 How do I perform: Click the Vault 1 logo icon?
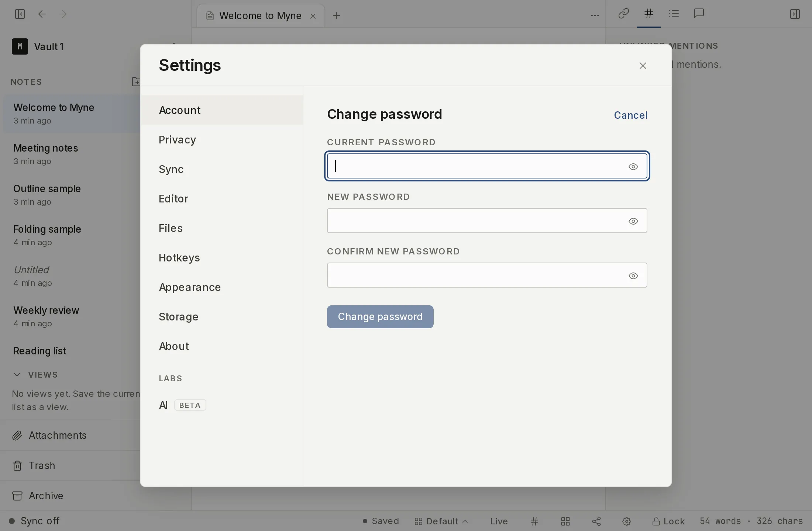pos(20,46)
